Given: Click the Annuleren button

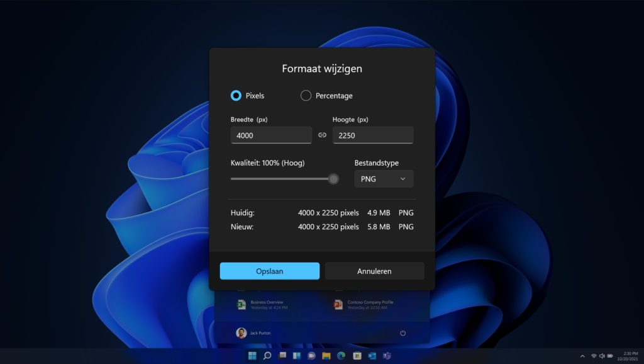Looking at the screenshot, I should coord(374,271).
